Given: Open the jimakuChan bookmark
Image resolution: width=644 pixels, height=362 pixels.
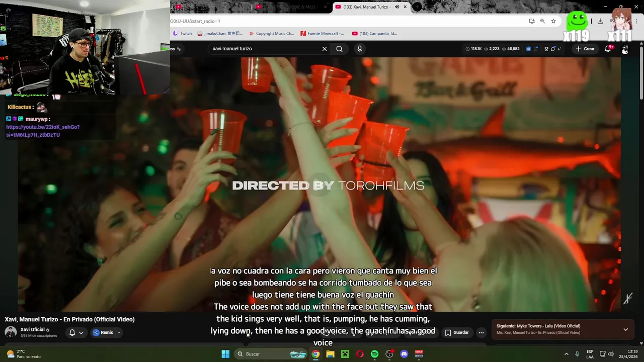Looking at the screenshot, I should tap(220, 34).
